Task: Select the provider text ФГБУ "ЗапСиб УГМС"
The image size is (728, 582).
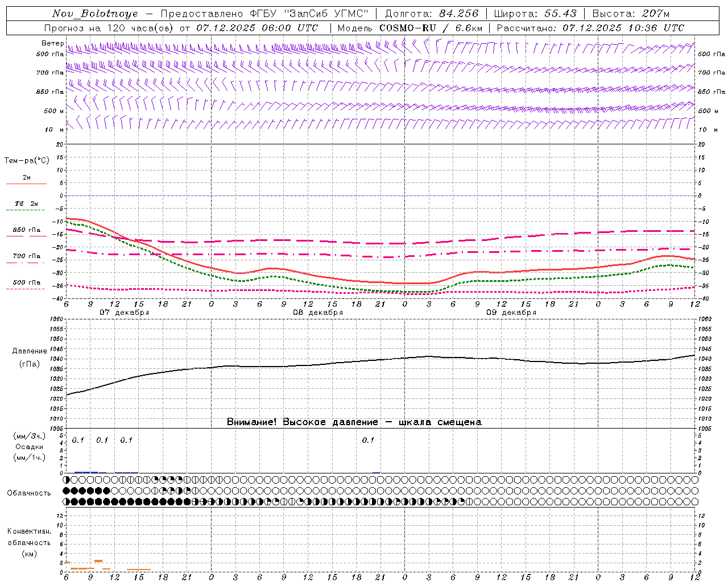Action: 309,14
